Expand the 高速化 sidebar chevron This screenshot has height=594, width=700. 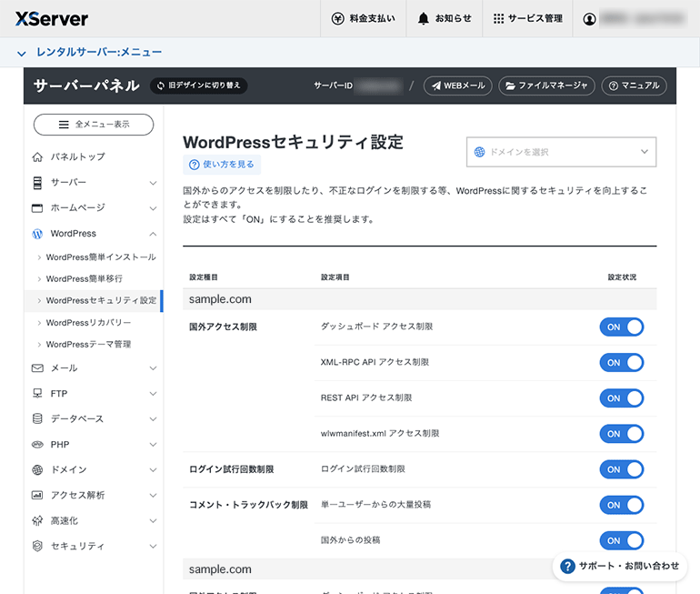(x=153, y=520)
